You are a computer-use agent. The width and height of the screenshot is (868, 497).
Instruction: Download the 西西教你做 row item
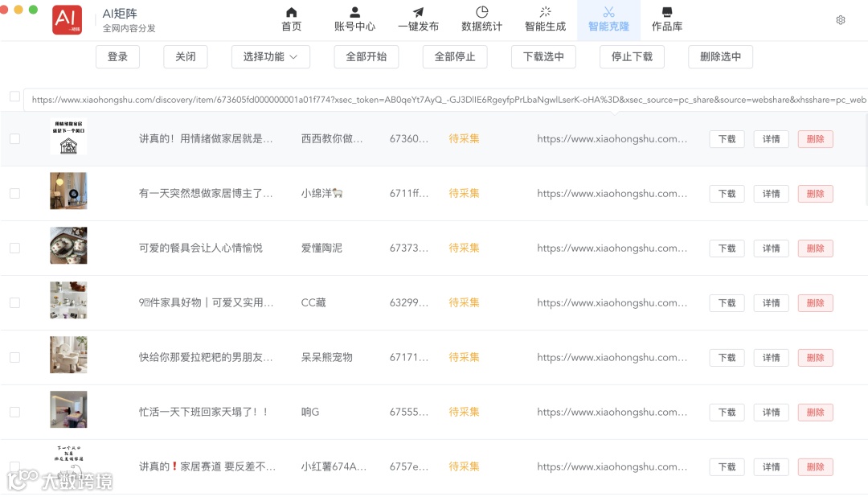pyautogui.click(x=727, y=139)
